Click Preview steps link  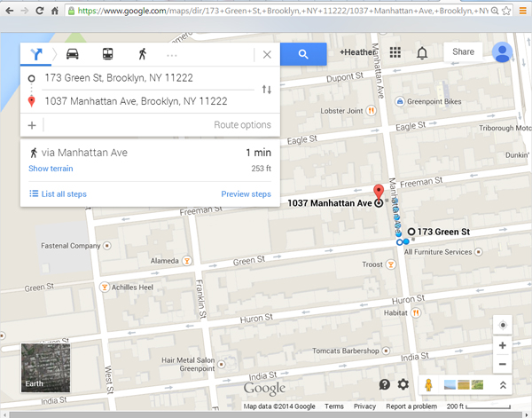pos(246,193)
